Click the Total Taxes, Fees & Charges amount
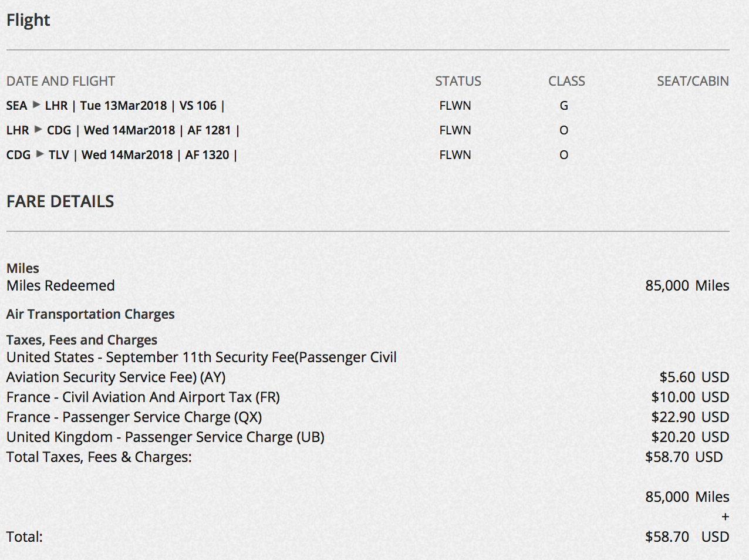Image resolution: width=749 pixels, height=560 pixels. click(x=684, y=457)
